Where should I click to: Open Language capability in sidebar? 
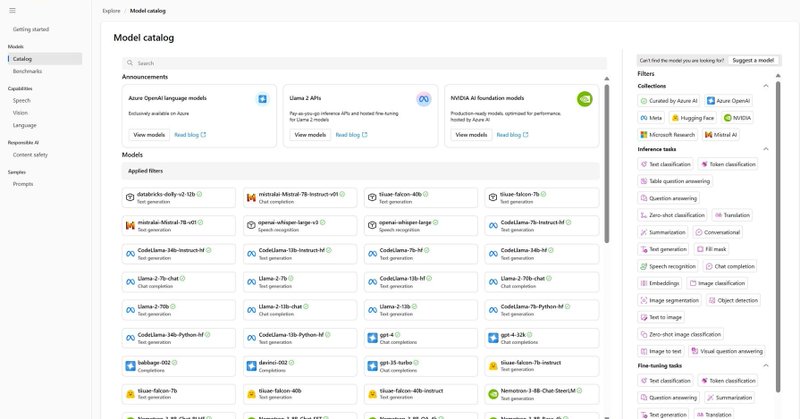click(24, 125)
